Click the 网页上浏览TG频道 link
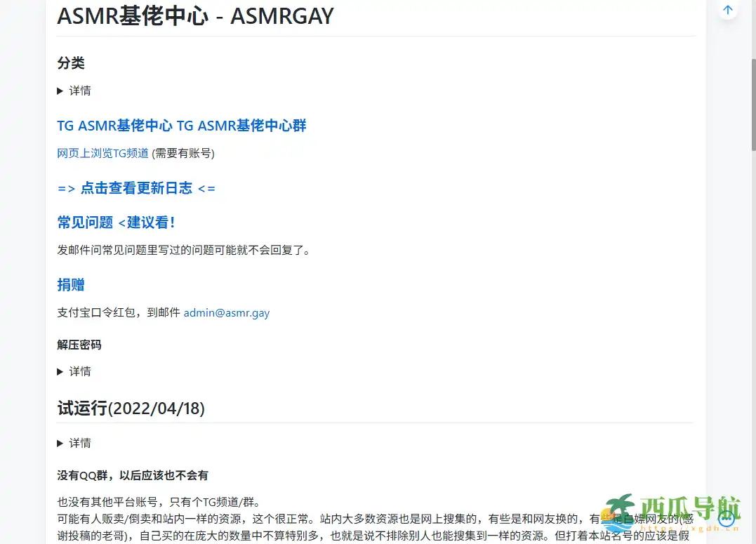Viewport: 756px width, 544px height. pyautogui.click(x=102, y=153)
